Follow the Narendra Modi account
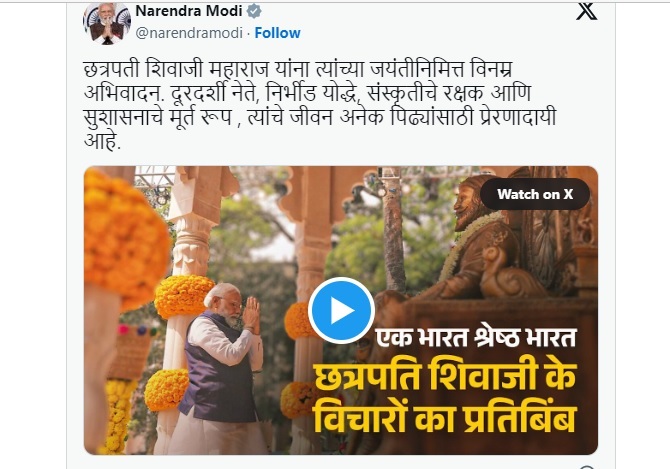This screenshot has width=670, height=469. pyautogui.click(x=277, y=33)
